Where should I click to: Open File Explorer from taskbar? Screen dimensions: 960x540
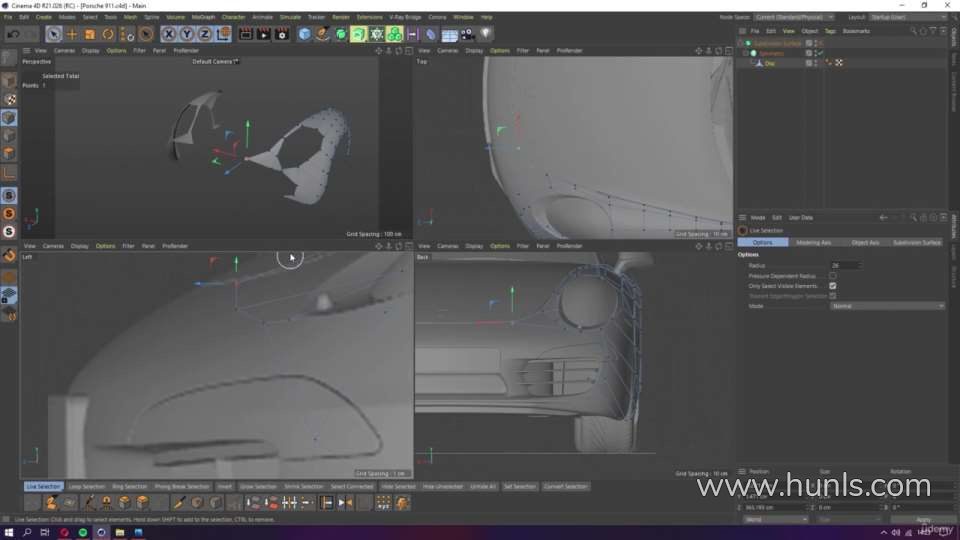(119, 533)
